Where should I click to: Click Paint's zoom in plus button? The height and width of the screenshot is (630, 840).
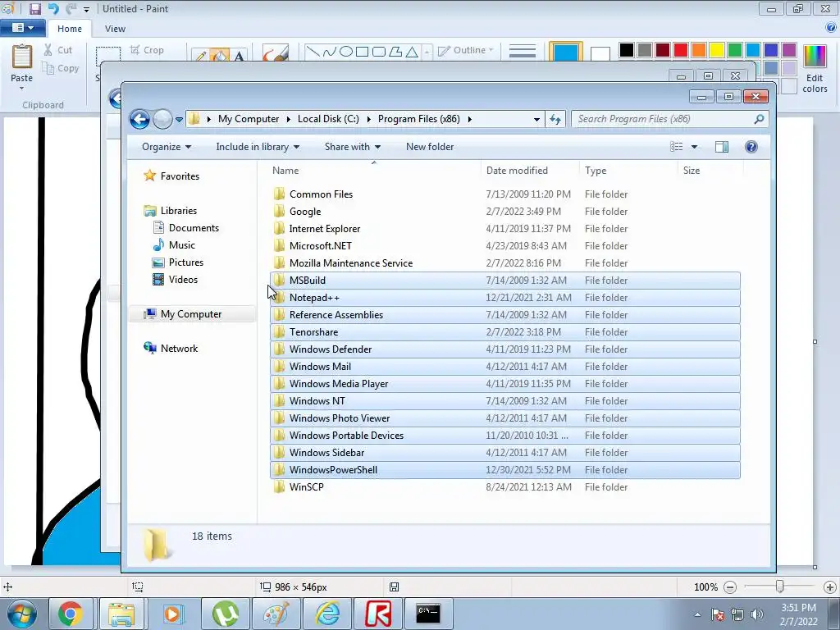pos(829,587)
